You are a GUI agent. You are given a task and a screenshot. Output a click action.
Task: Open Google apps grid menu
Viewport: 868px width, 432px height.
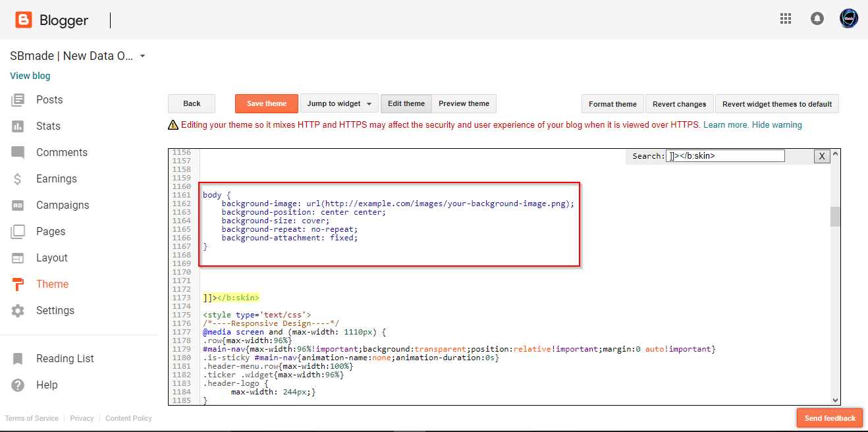tap(785, 18)
